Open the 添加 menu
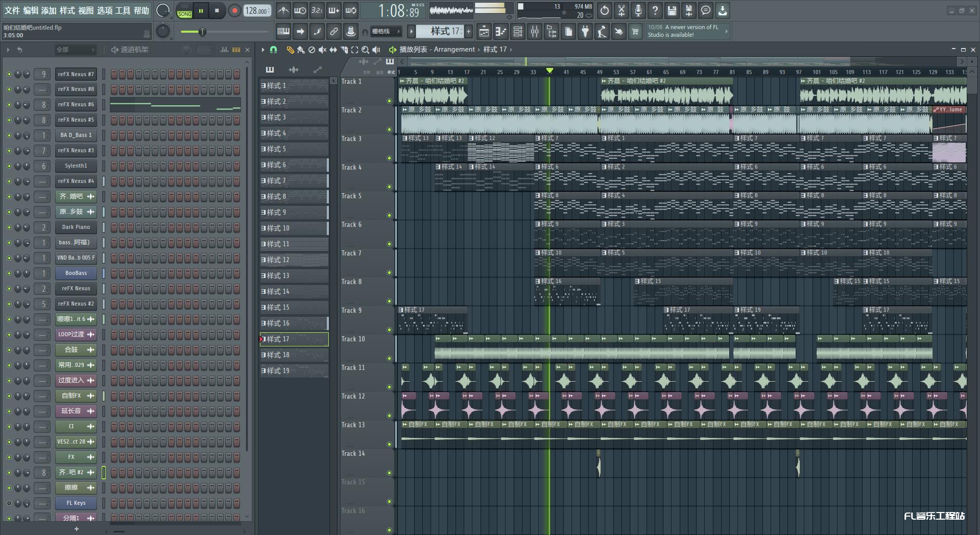 tap(49, 10)
